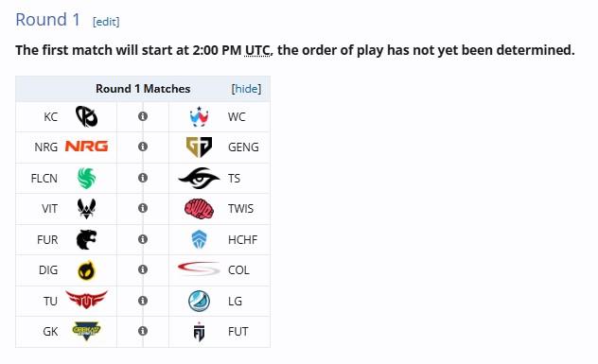Edit the Round 1 section
The height and width of the screenshot is (364, 598).
coord(106,22)
